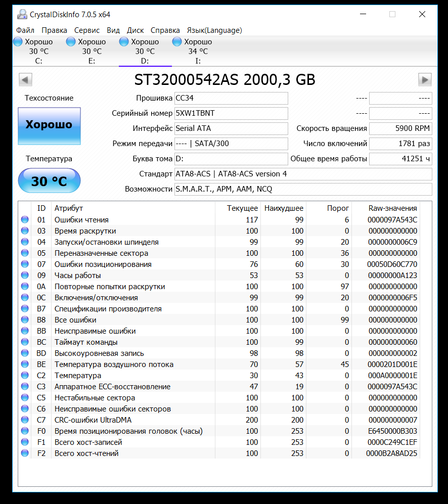Go to next disk with right arrow
448x504 pixels.
[425, 79]
